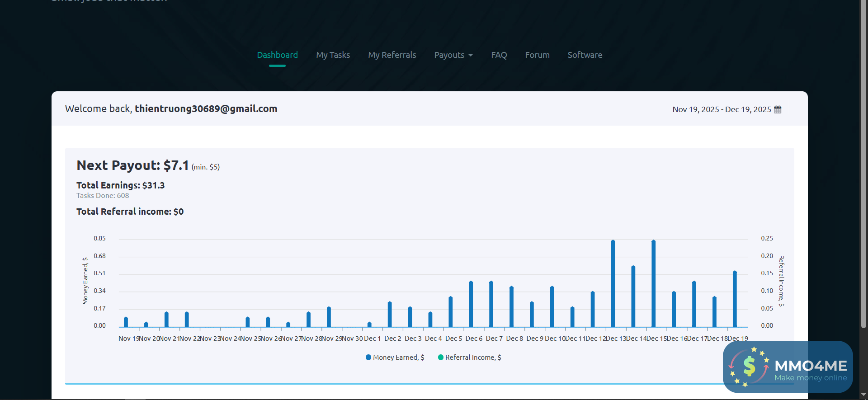Click the green Referral Income legend dot
The image size is (868, 400).
coord(441,358)
